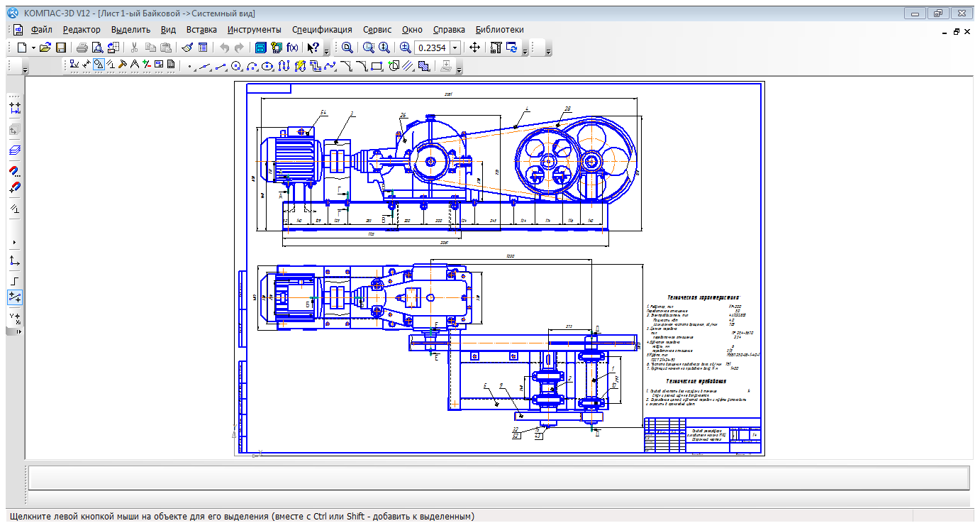Open snap settings magnet icon with dots
This screenshot has width=980, height=528.
[15, 171]
